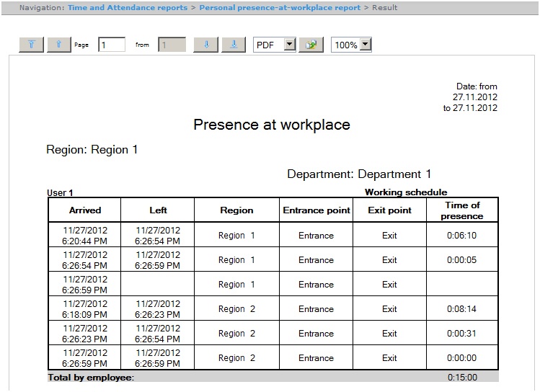Viewport: 540px width, 392px height.
Task: Click the Time of presence header
Action: click(462, 210)
